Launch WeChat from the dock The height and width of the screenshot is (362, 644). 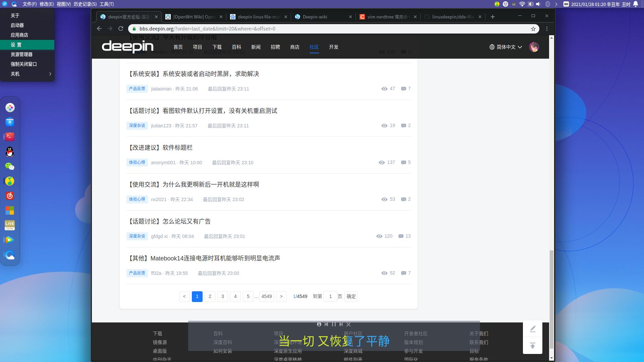click(10, 167)
